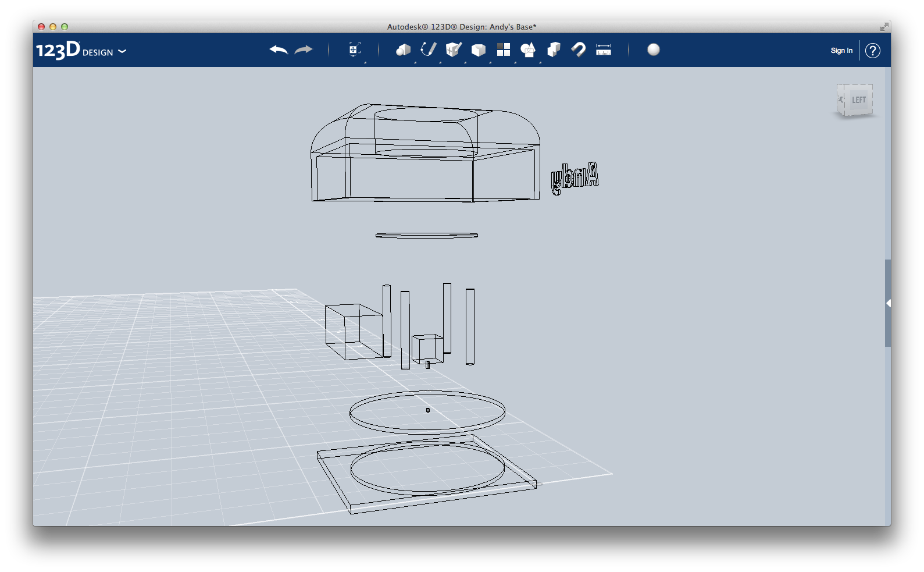This screenshot has width=924, height=572.
Task: Undo the last action
Action: tap(279, 50)
